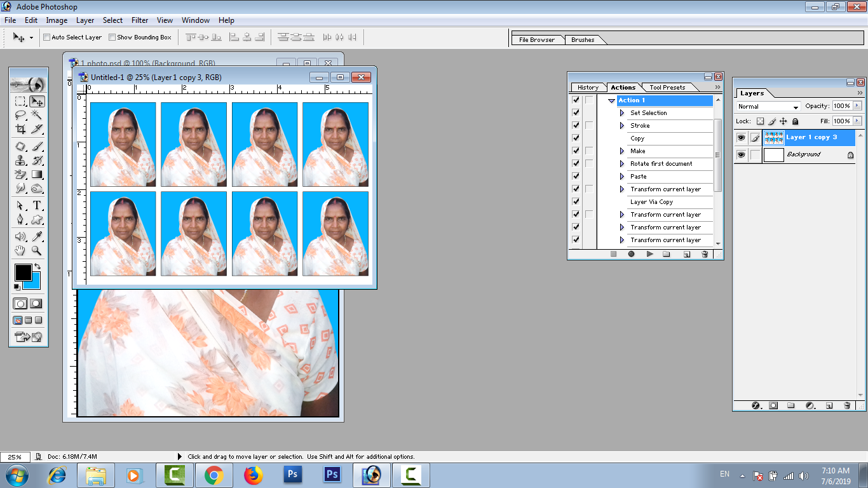The image size is (868, 488).
Task: Select the Brush tool
Action: tap(37, 146)
